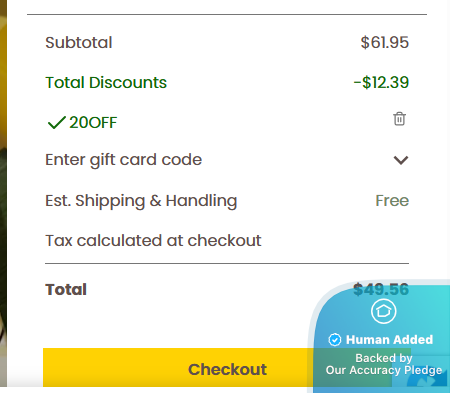Viewport: 450px width, 393px height.
Task: Click the verified check icon by Human Added
Action: (x=335, y=340)
